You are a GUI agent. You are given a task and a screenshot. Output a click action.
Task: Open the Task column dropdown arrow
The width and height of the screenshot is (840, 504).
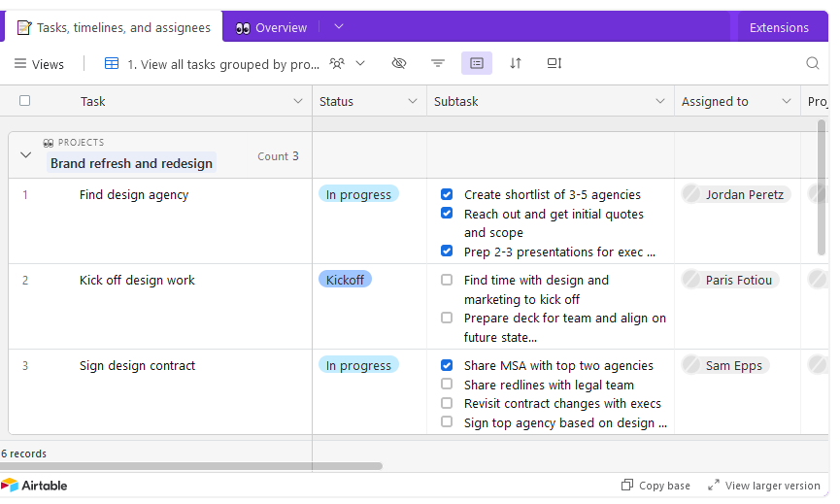298,101
